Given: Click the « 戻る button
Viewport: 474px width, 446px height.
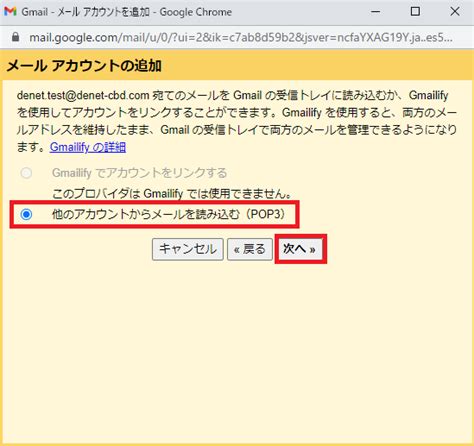Looking at the screenshot, I should (x=250, y=249).
